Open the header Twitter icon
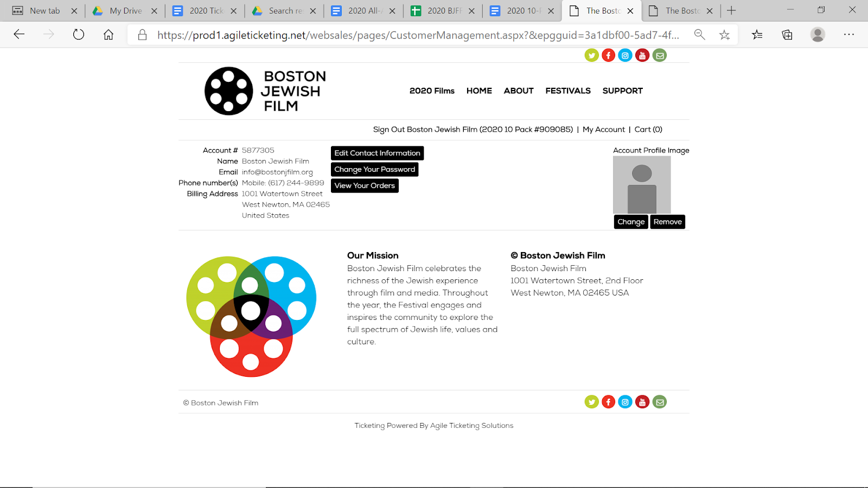868x488 pixels. [591, 55]
